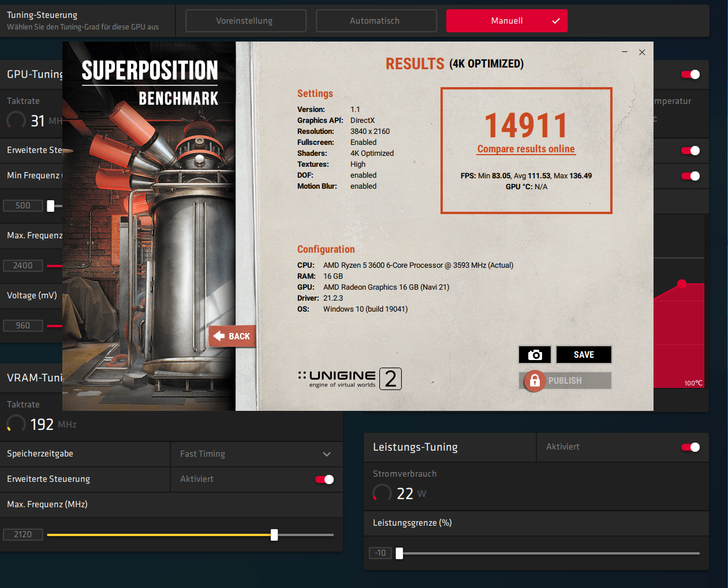Click the lock icon on Publish
Screen dimensions: 728x588
pyautogui.click(x=535, y=381)
